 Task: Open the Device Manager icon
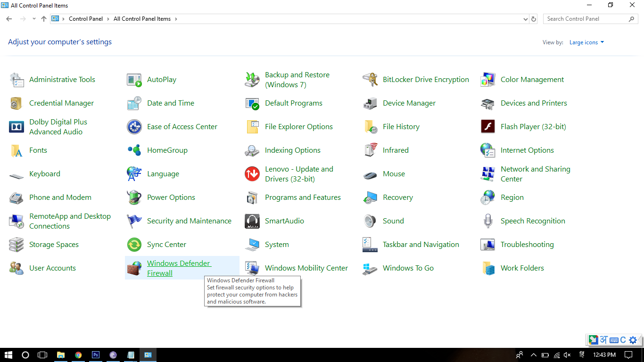(370, 103)
